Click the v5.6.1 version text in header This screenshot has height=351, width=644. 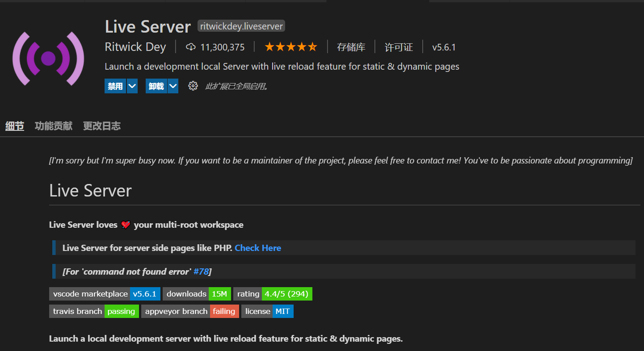pyautogui.click(x=444, y=47)
